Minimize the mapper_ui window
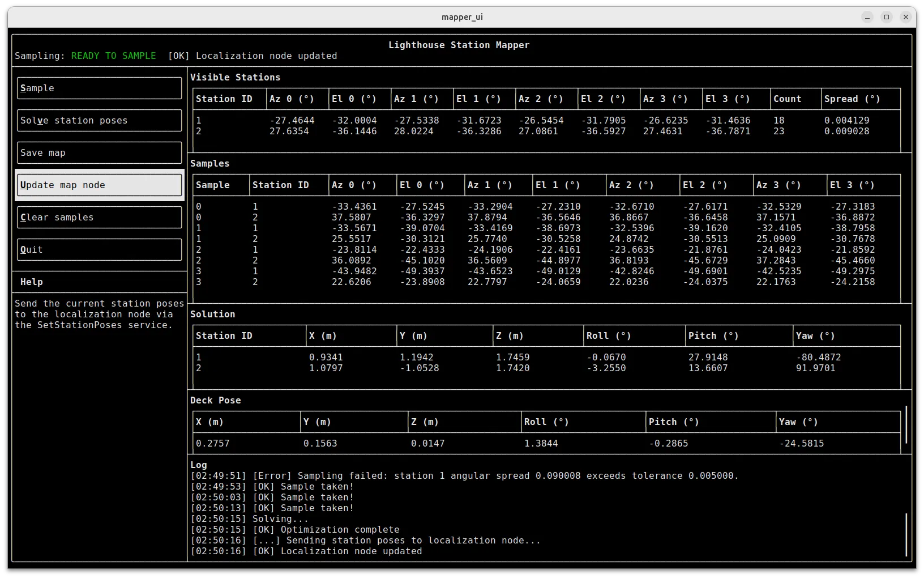The height and width of the screenshot is (578, 924). click(867, 17)
